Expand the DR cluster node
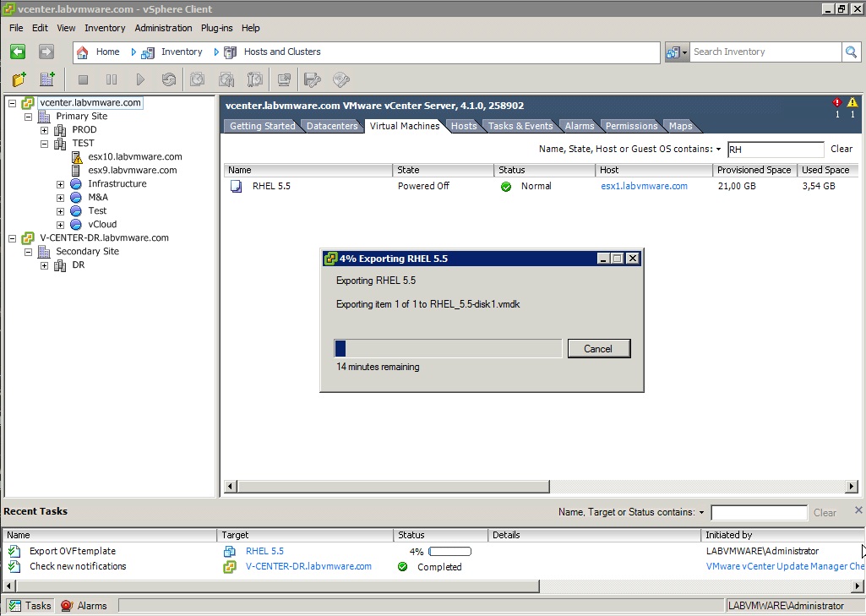Screen dimensions: 866x616 pyautogui.click(x=44, y=265)
